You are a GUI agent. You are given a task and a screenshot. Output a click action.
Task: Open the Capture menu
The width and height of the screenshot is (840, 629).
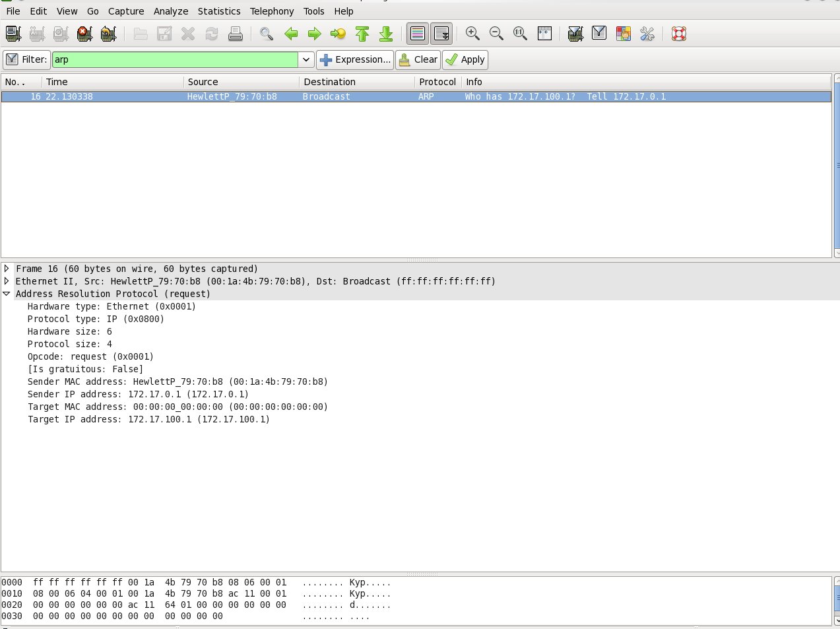126,11
